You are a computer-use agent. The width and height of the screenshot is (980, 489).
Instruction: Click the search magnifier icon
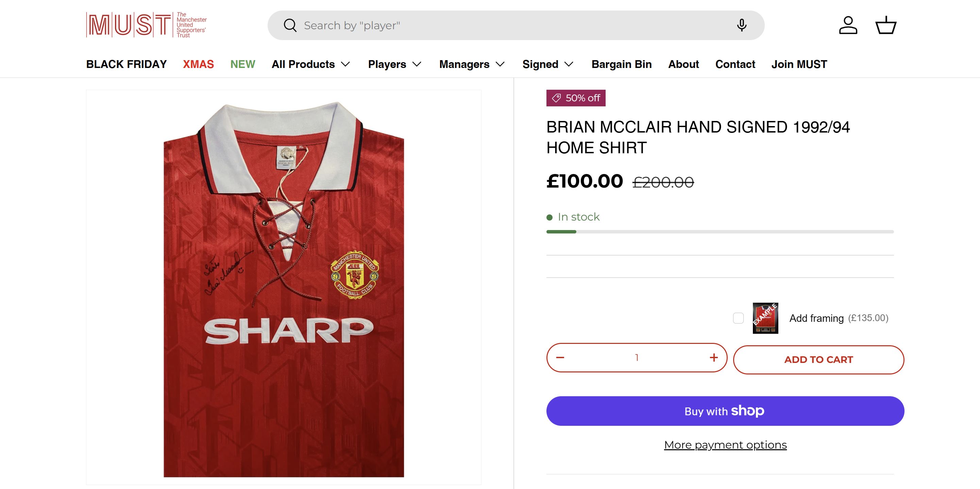pos(290,25)
